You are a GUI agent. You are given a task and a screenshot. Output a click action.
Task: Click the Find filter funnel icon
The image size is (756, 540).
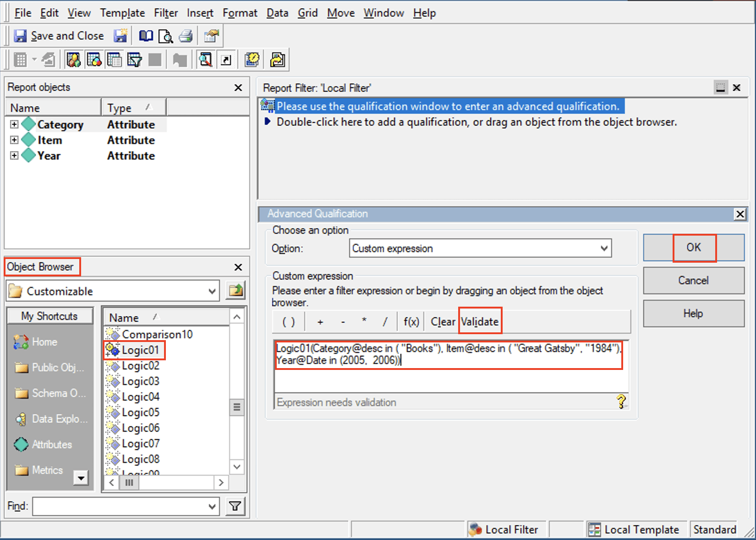tap(235, 506)
